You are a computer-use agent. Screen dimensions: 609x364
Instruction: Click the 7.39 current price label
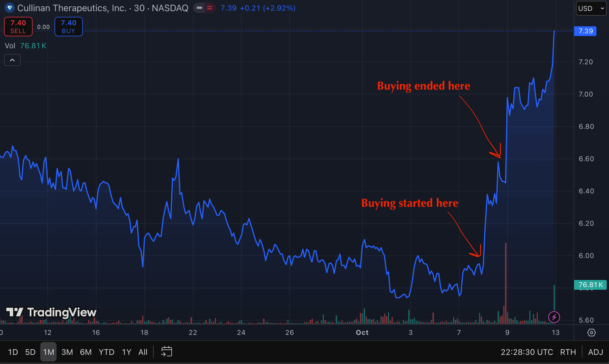click(x=585, y=31)
